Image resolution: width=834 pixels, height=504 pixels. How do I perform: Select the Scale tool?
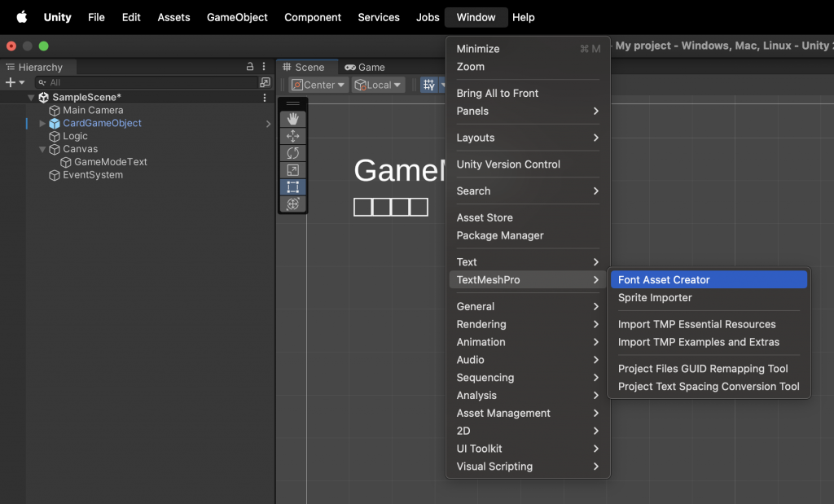tap(292, 170)
